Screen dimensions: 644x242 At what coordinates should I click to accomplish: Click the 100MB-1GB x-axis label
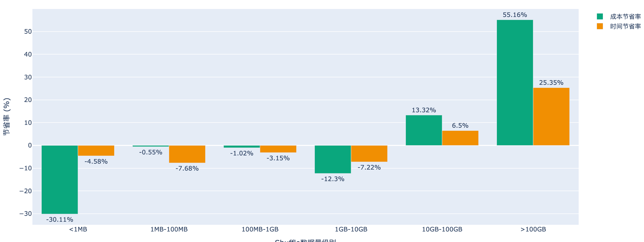click(260, 229)
